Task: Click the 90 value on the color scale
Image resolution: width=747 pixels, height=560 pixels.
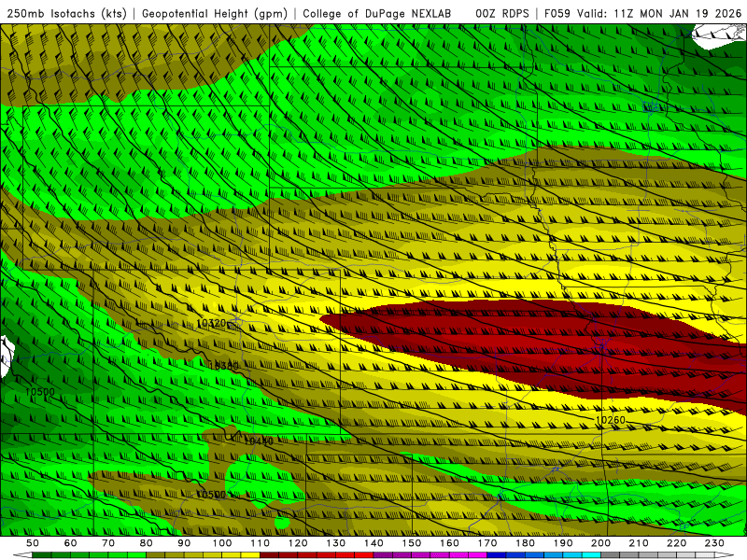Action: (184, 543)
